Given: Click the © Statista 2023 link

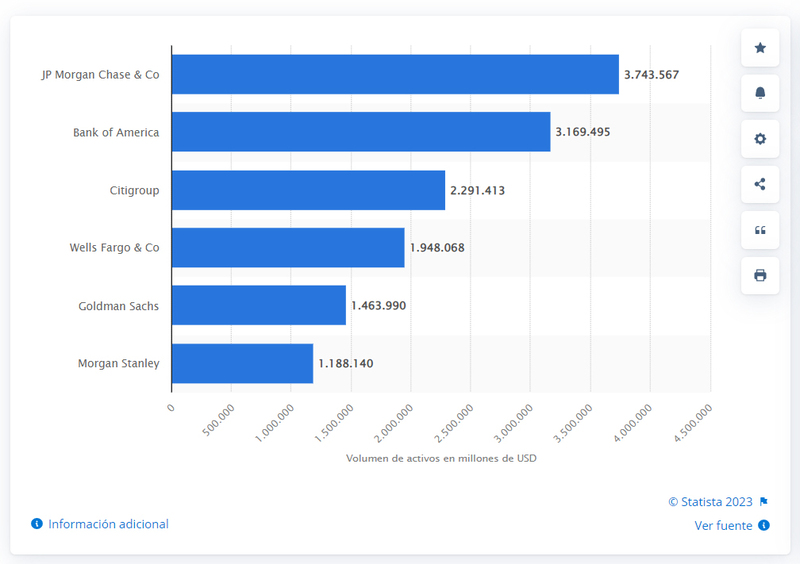Looking at the screenshot, I should pos(710,502).
